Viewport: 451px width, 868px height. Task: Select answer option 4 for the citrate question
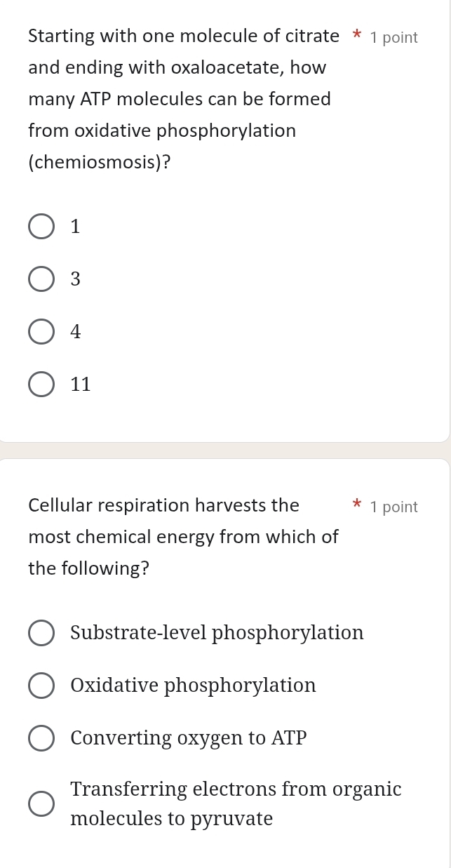click(x=41, y=331)
